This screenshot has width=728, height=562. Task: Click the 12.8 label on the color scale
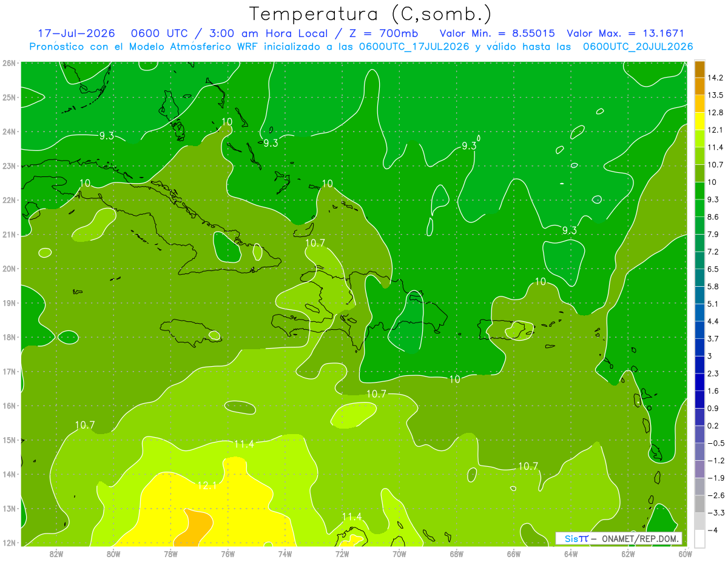click(x=716, y=112)
